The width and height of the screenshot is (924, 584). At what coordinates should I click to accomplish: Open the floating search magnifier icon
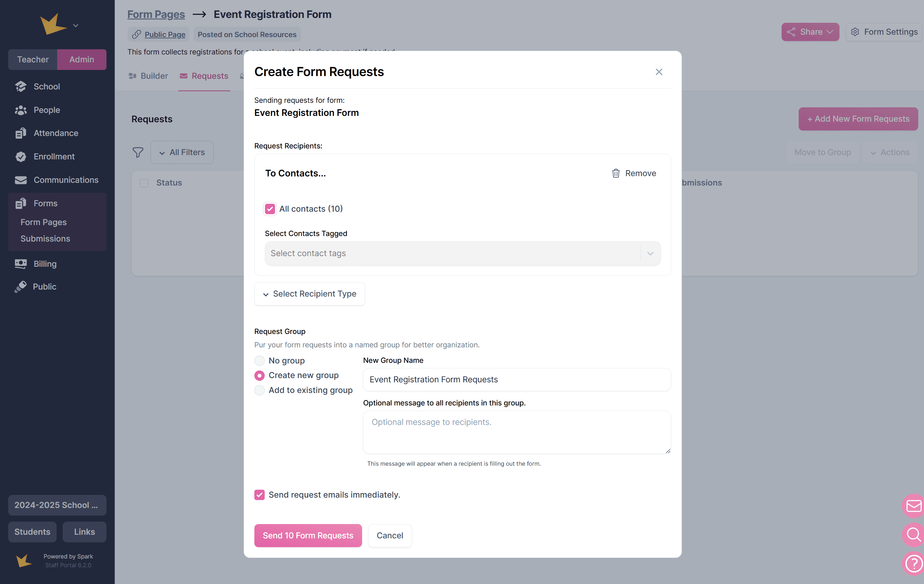click(913, 534)
